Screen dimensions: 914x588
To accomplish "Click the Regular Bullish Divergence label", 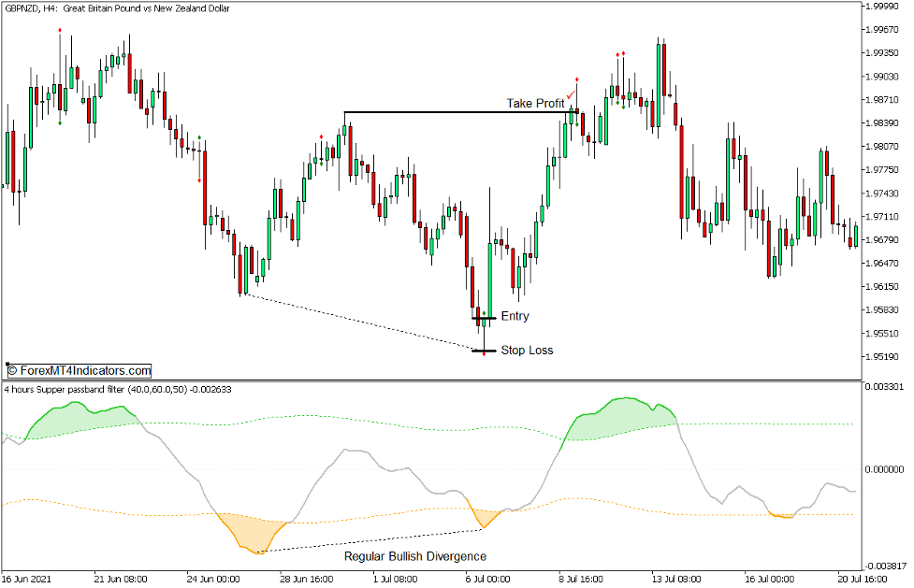I will click(x=414, y=556).
